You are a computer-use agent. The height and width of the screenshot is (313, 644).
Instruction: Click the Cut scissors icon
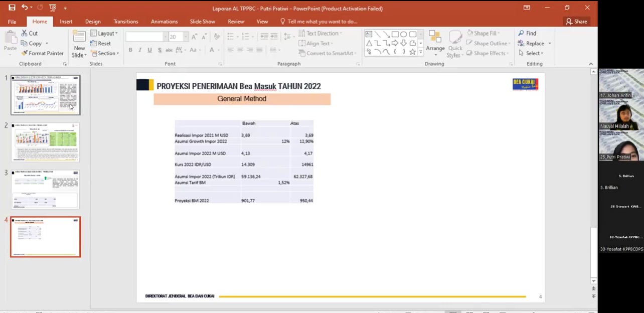tap(24, 33)
